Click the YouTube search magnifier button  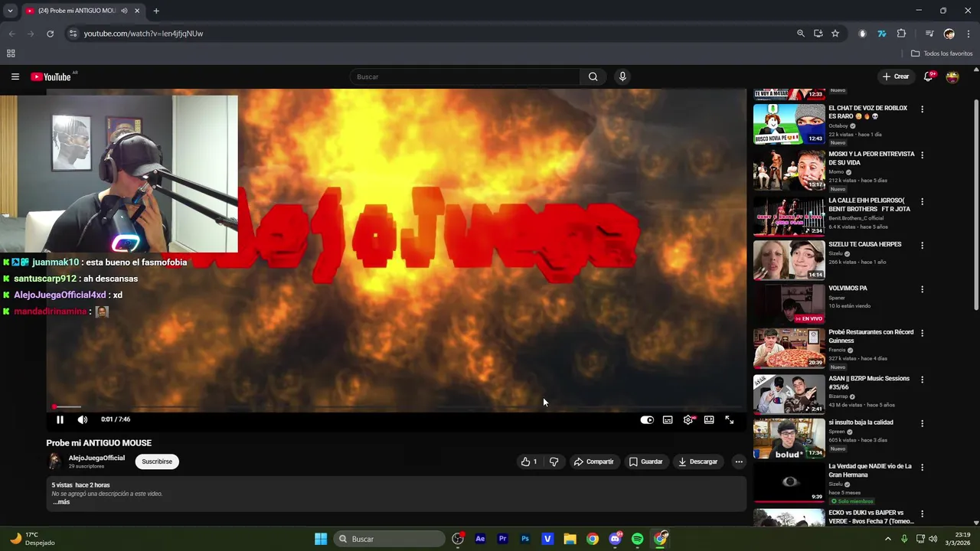coord(593,77)
